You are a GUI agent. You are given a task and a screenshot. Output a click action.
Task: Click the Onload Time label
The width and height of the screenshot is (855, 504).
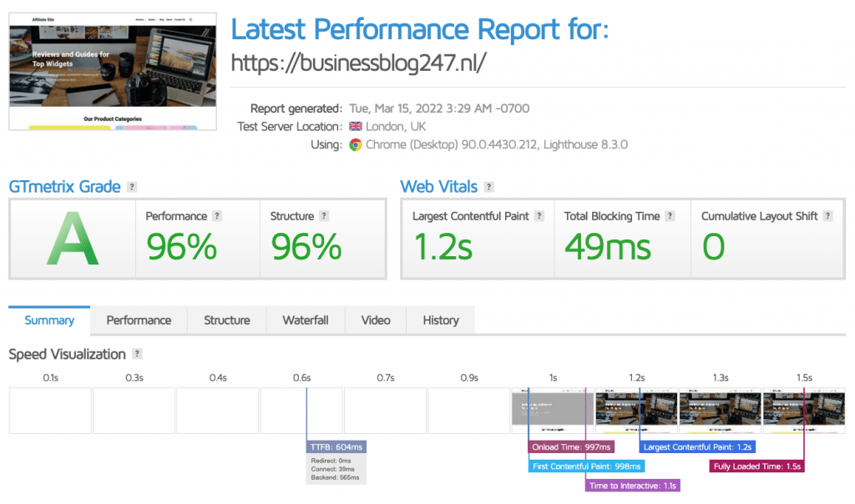point(571,446)
